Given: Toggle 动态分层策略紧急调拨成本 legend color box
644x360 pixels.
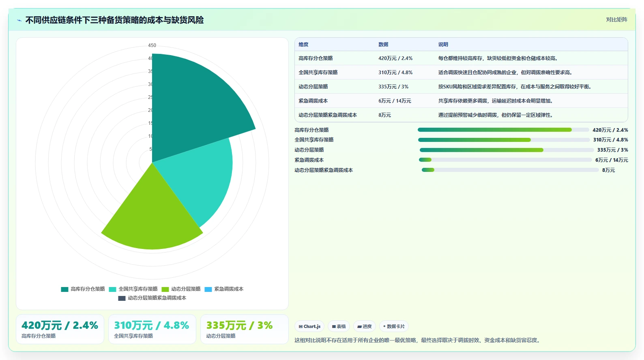Looking at the screenshot, I should click(122, 298).
